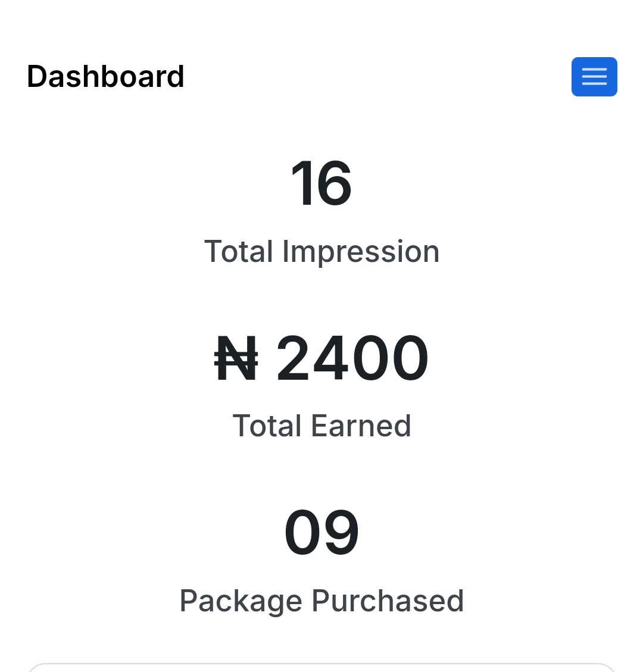The width and height of the screenshot is (643, 672).
Task: Select the 2400 earned amount
Action: click(352, 358)
